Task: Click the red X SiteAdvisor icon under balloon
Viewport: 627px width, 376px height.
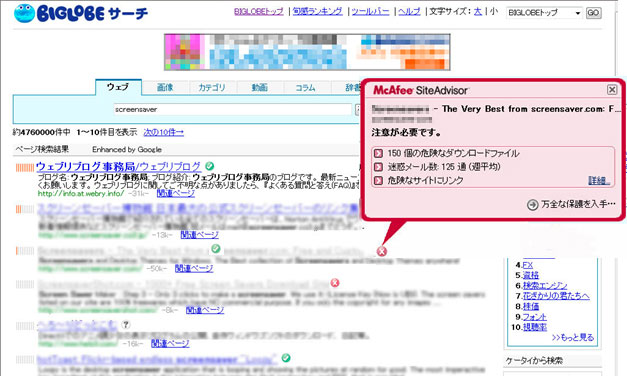Action: (381, 251)
